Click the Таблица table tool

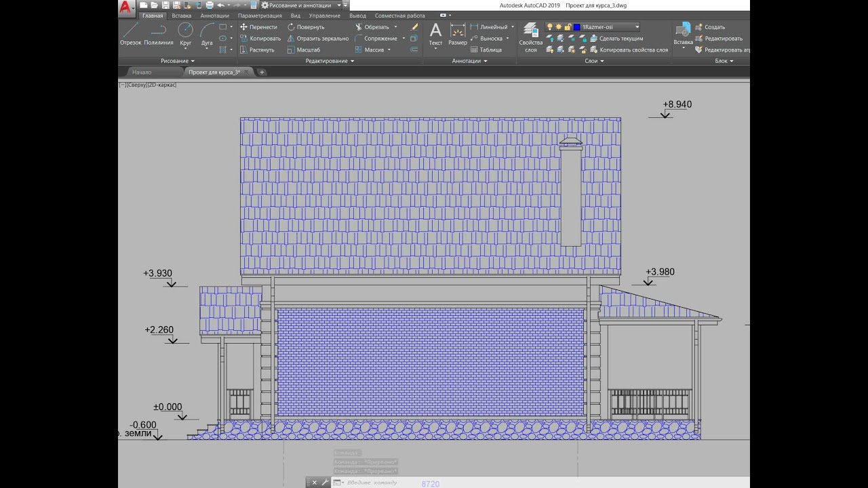coord(486,50)
